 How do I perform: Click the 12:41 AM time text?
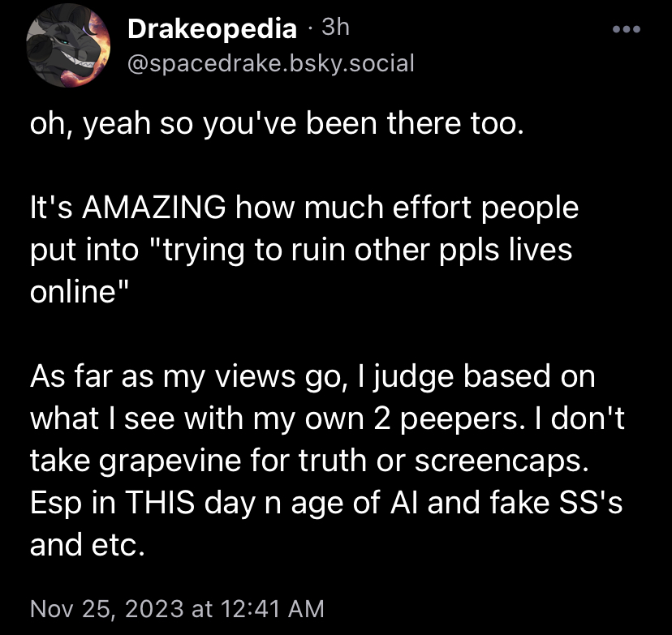click(x=272, y=608)
